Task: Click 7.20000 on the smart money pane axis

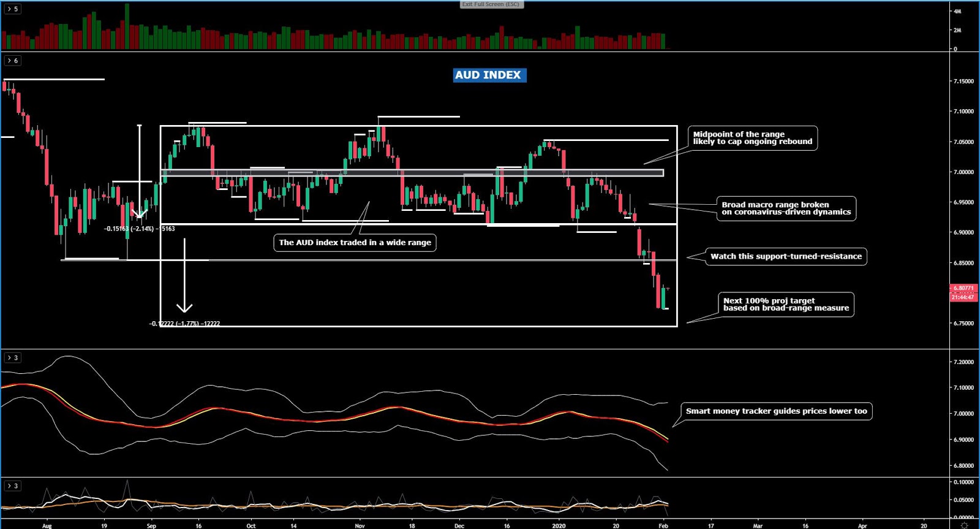Action: pos(963,362)
